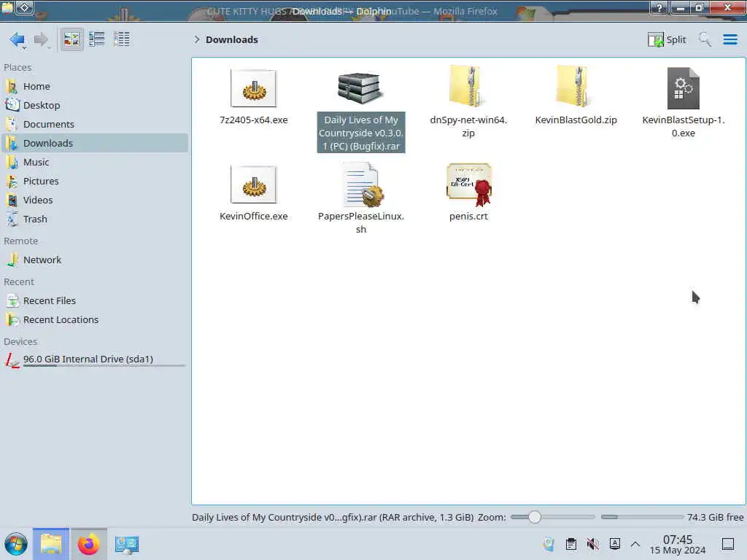Viewport: 747px width, 560px height.
Task: Select the Daily Lives of My Countryside rar icon
Action: click(x=360, y=88)
